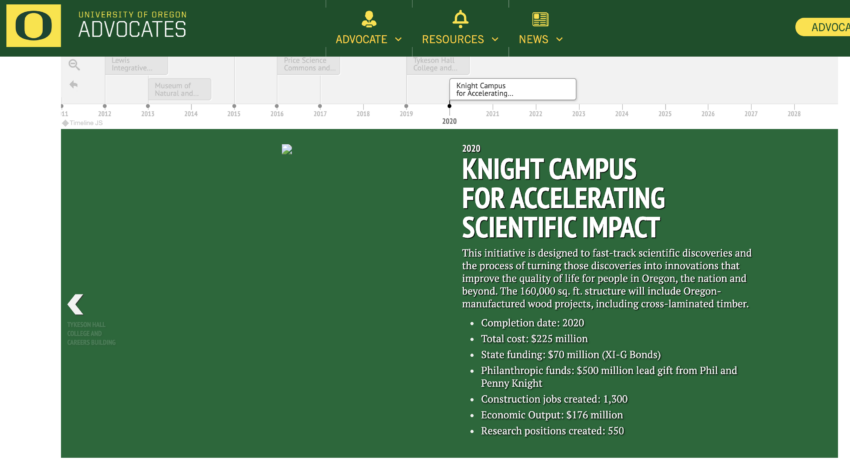
Task: Click the 2028 year tick label
Action: click(794, 114)
